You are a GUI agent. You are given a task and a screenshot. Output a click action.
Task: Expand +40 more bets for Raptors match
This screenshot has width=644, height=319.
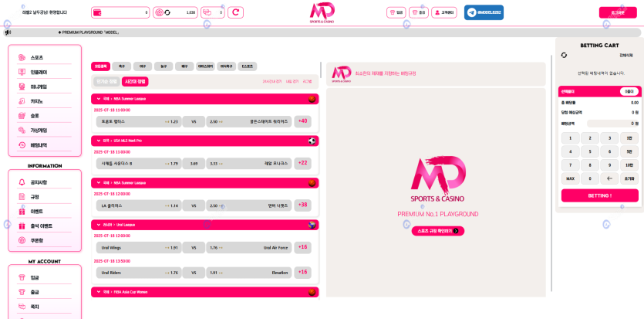pyautogui.click(x=302, y=121)
